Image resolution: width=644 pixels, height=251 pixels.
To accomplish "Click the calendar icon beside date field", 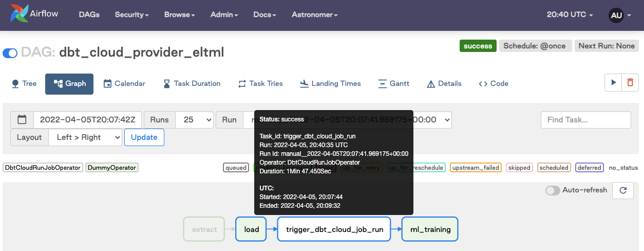I will (x=22, y=120).
